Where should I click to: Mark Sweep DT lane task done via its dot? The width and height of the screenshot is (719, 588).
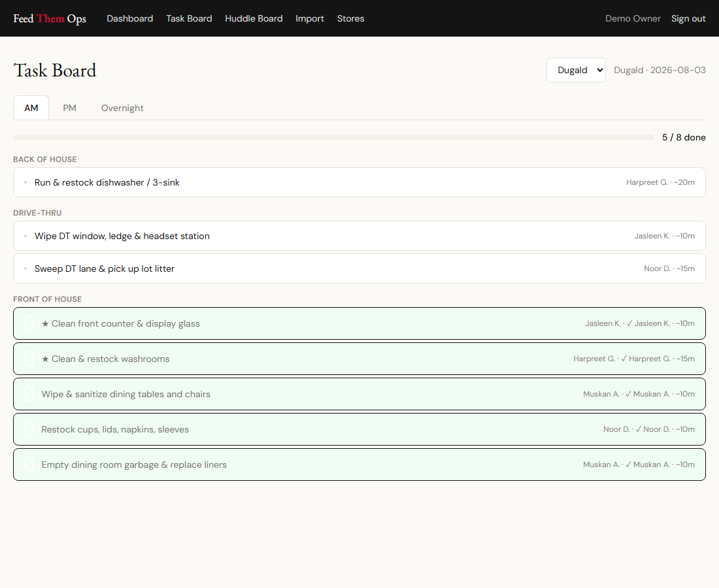(25, 269)
